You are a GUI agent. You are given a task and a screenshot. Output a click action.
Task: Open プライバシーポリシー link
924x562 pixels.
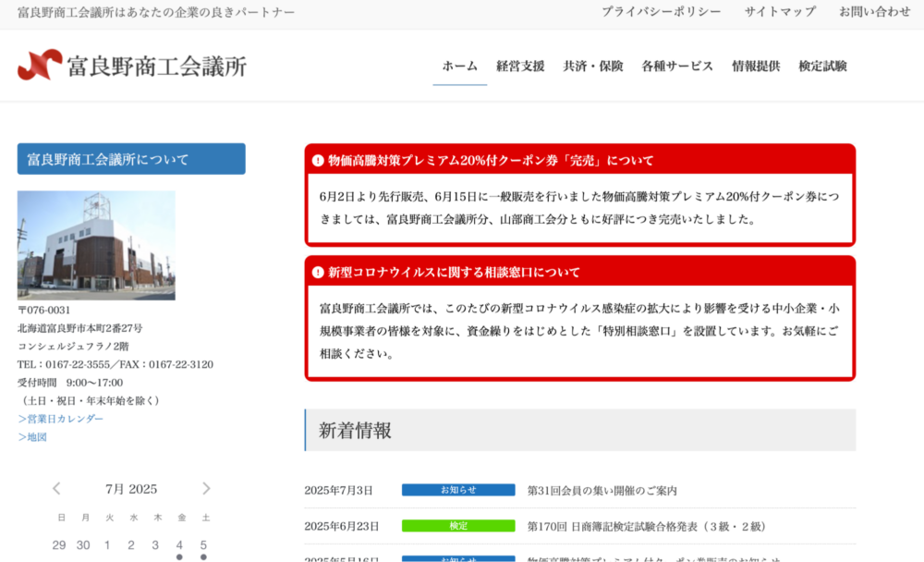[x=661, y=12]
